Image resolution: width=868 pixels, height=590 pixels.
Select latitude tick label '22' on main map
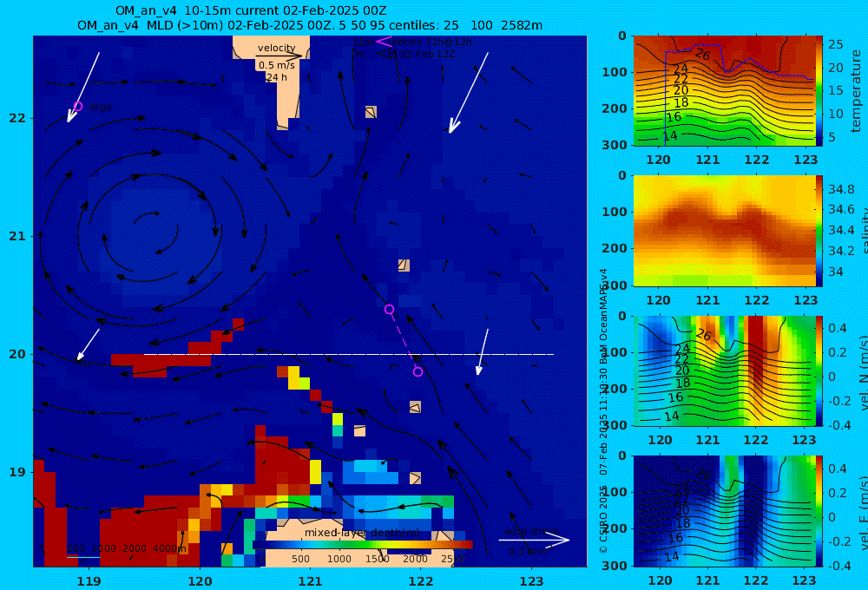pos(17,118)
